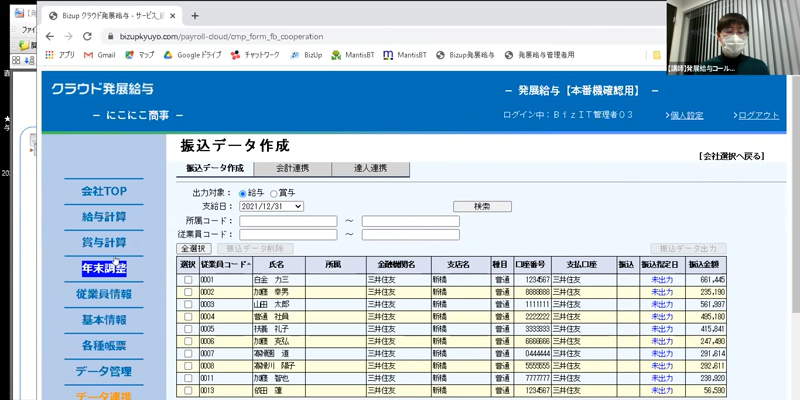
Task: Open 従業員情報 in the sidebar
Action: [104, 294]
